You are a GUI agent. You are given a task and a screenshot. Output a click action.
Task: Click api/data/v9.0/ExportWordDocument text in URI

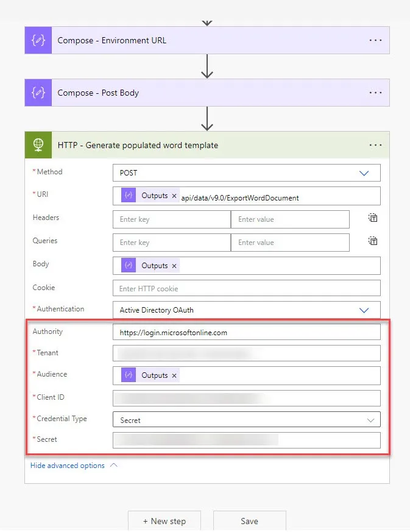point(240,198)
